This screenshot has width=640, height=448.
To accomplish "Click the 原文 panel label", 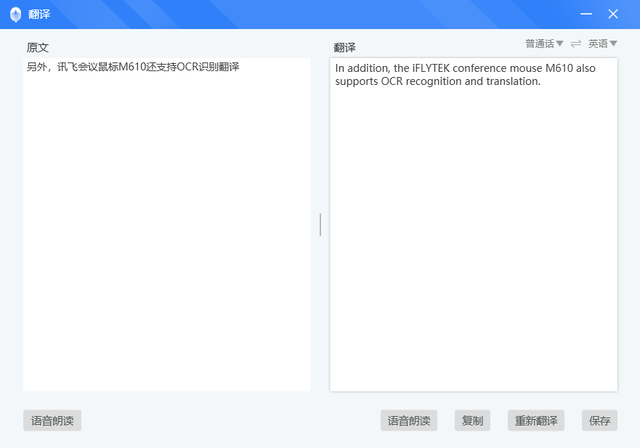I will click(38, 48).
